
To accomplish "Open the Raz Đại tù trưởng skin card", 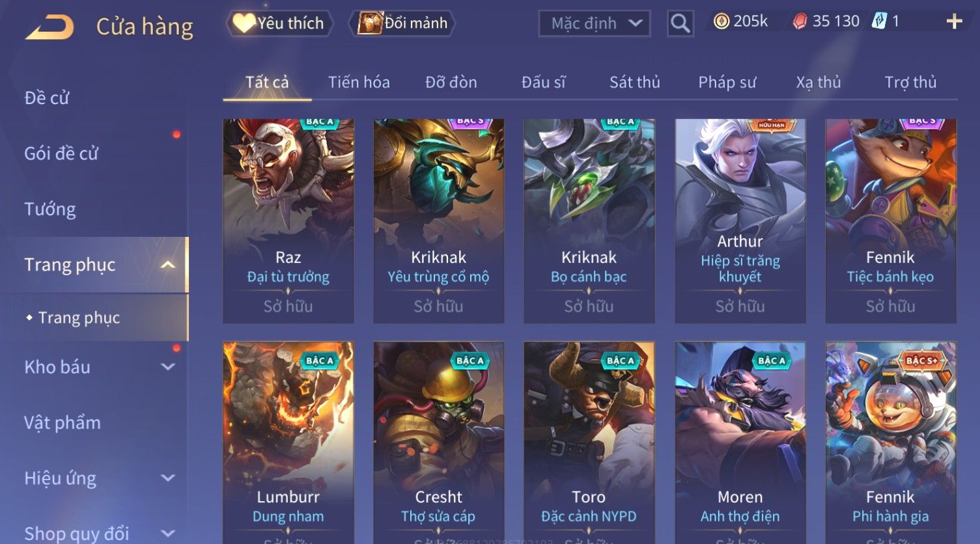I will click(x=288, y=221).
